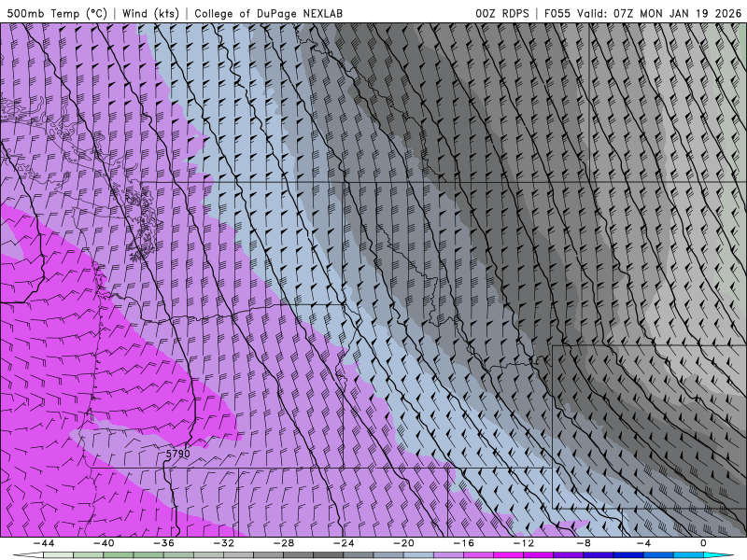This screenshot has width=747, height=560.
Task: Click the -20 colorbar scale label
Action: pos(404,543)
